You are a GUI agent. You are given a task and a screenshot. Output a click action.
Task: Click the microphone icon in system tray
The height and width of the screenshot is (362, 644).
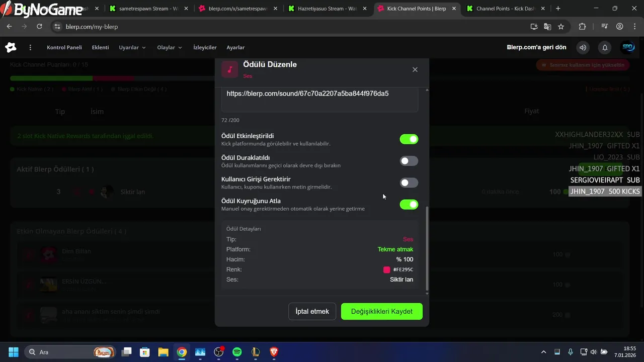[571, 352]
